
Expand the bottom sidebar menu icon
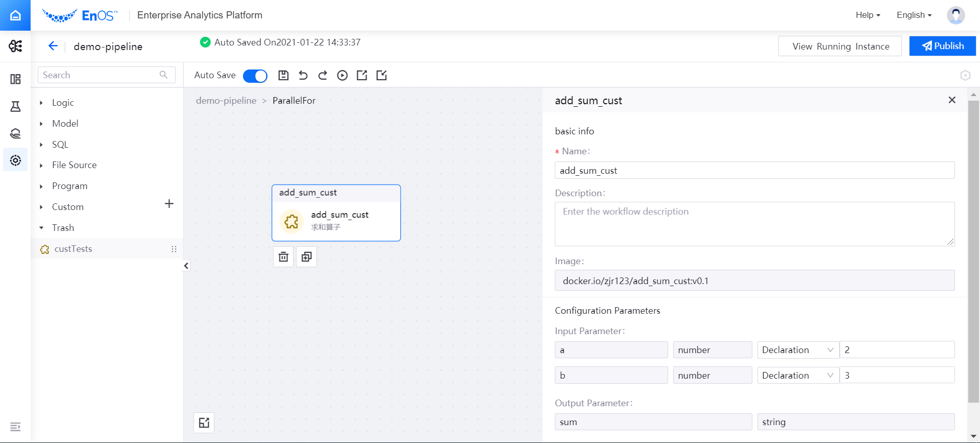tap(15, 427)
